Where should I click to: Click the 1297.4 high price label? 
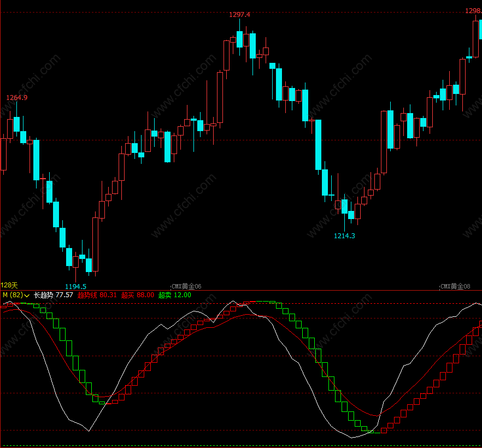click(x=240, y=14)
